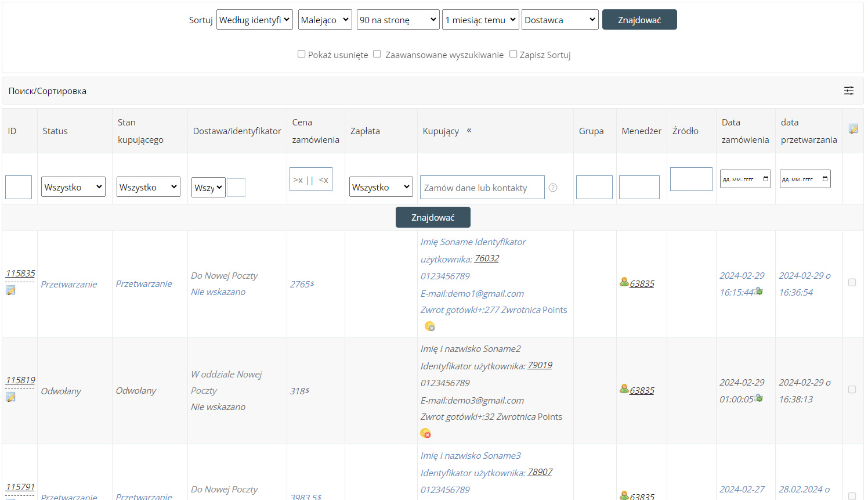Image resolution: width=868 pixels, height=500 pixels.
Task: Click edit note icon under order 115835
Action: tap(10, 290)
